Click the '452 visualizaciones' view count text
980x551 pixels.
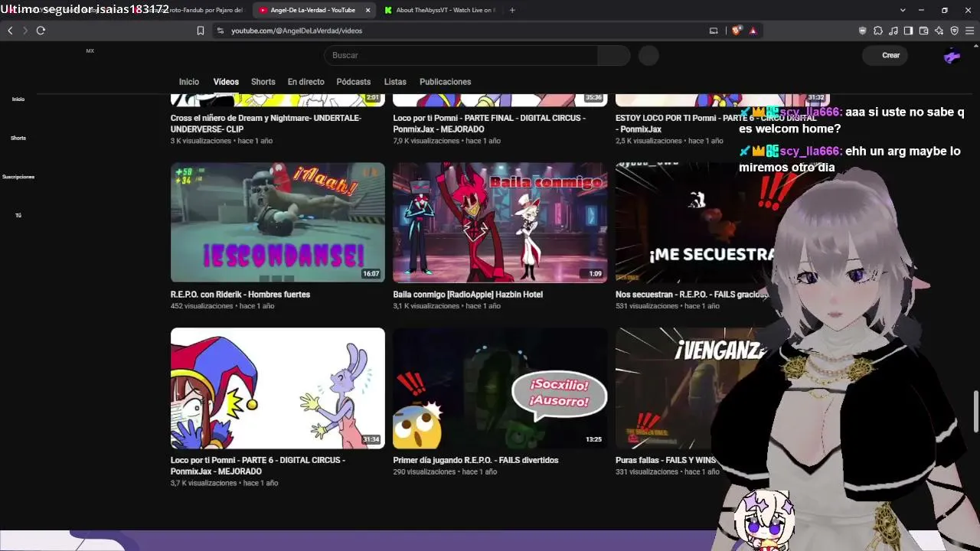[201, 306]
